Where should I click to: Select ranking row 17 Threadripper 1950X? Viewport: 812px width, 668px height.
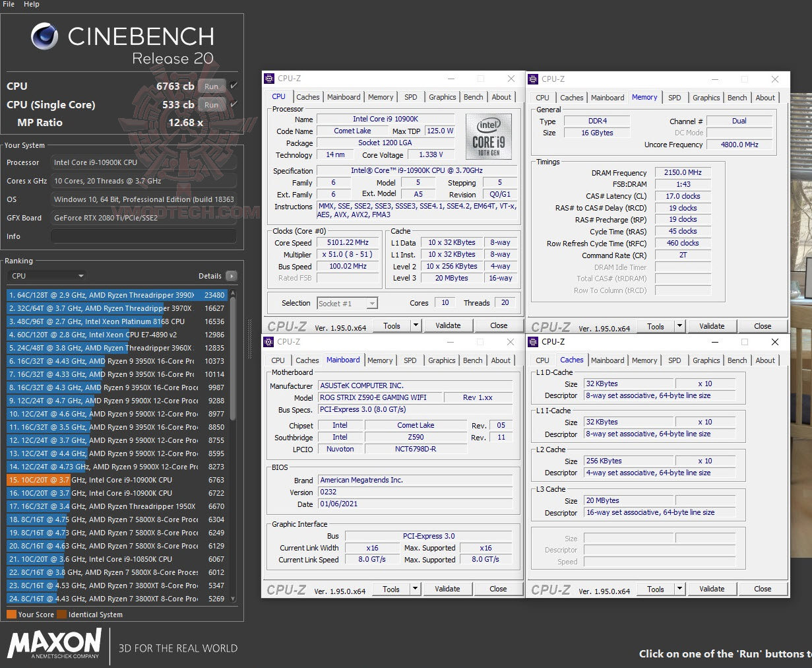pos(117,506)
